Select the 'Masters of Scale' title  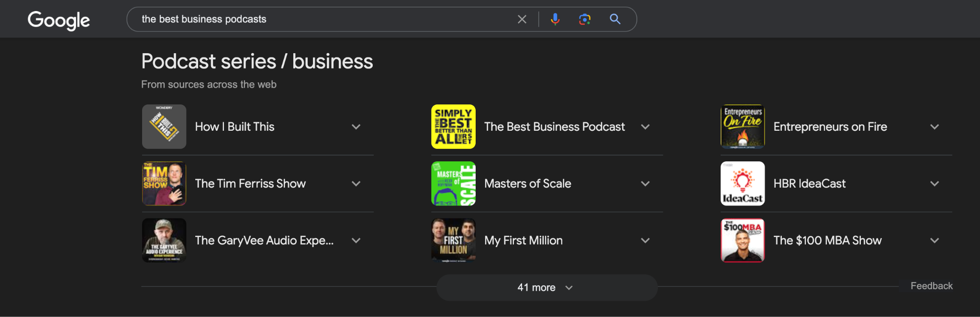[528, 183]
